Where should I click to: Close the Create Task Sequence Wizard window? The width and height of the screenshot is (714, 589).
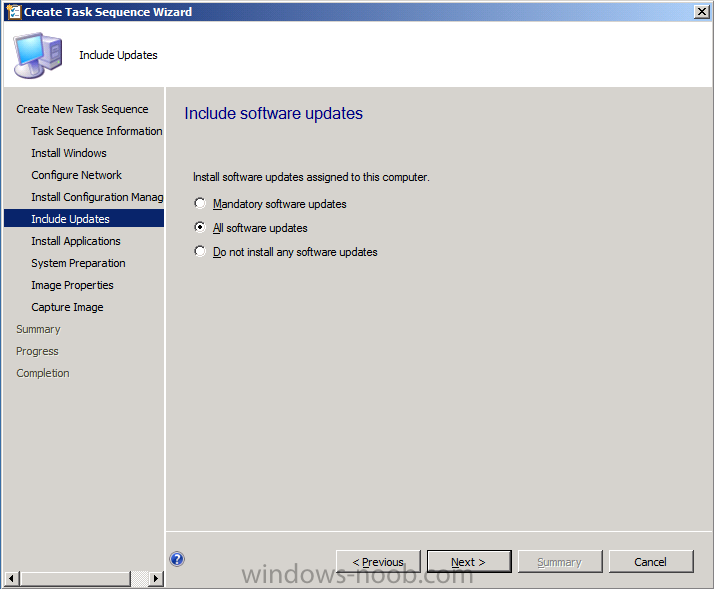coord(702,11)
